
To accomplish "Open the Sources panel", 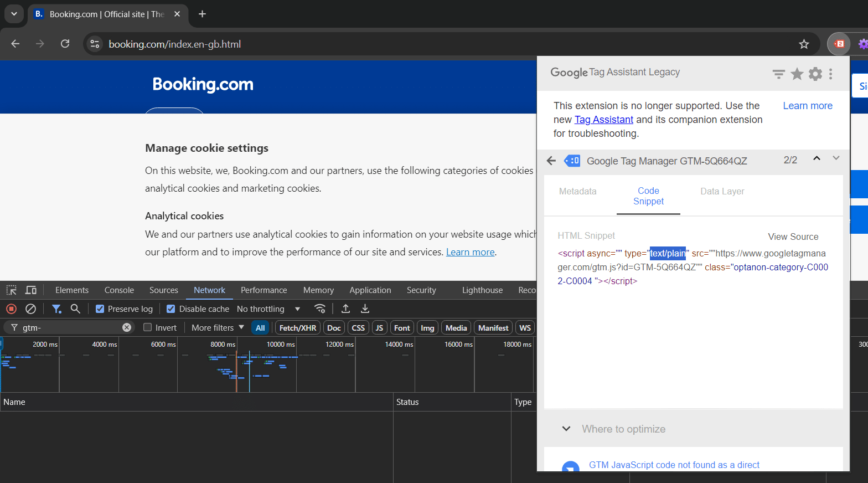I will pyautogui.click(x=164, y=290).
